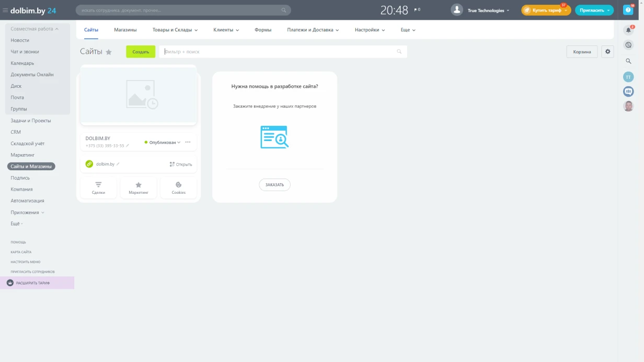Click the right sidebar search magnifier icon
This screenshot has height=362, width=644.
[x=628, y=61]
